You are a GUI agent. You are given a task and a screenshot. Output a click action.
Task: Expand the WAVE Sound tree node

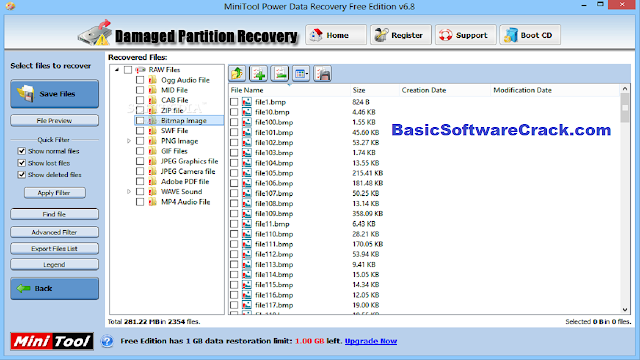pyautogui.click(x=129, y=191)
